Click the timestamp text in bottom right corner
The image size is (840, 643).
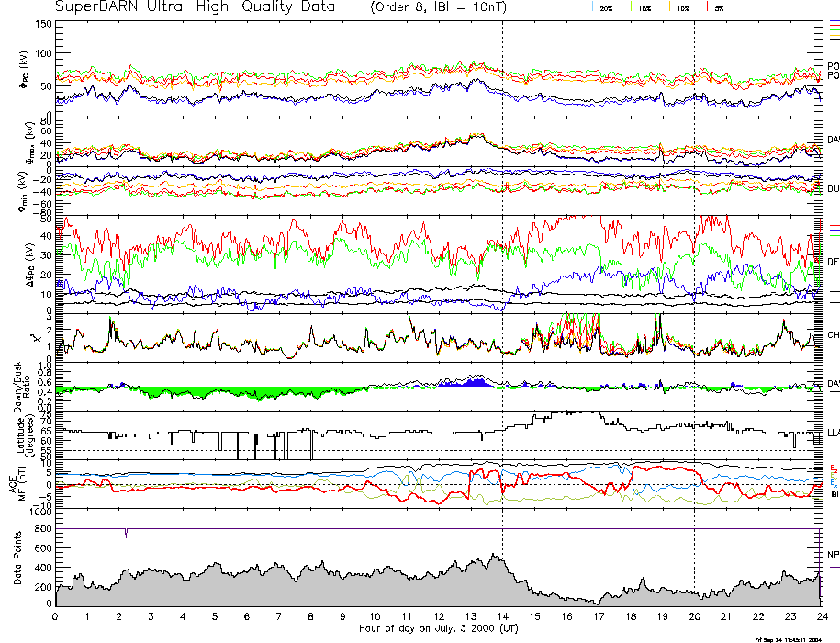coord(789,638)
